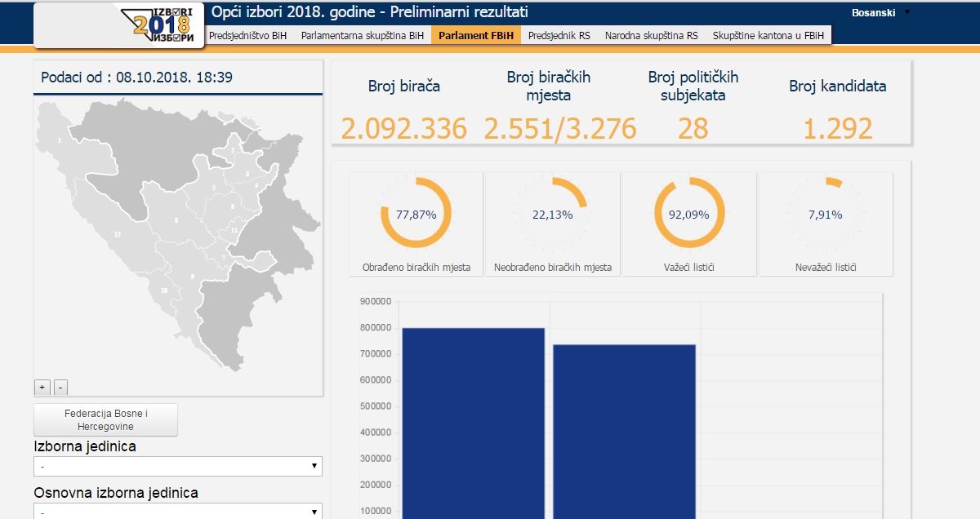The height and width of the screenshot is (519, 980).
Task: Select electoral unit 12 on the map
Action: (118, 234)
